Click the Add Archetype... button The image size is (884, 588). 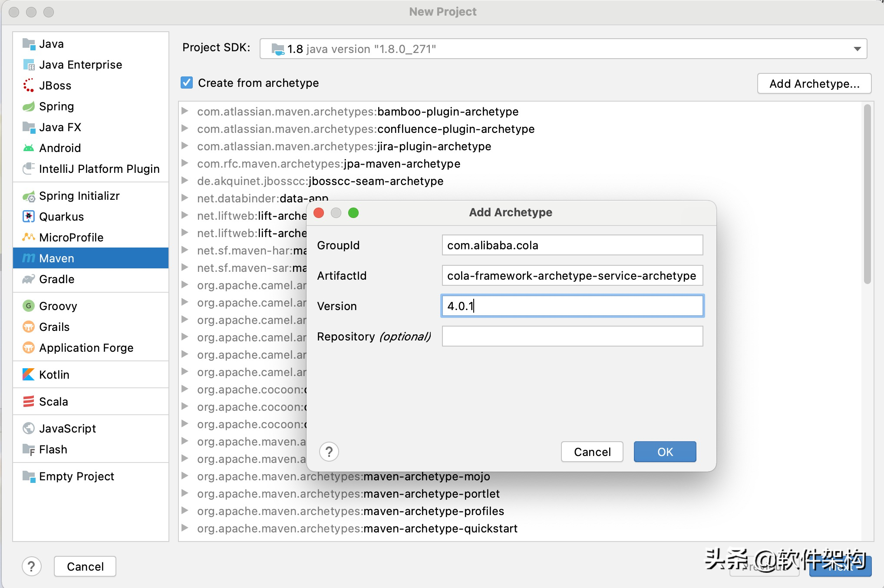[814, 83]
